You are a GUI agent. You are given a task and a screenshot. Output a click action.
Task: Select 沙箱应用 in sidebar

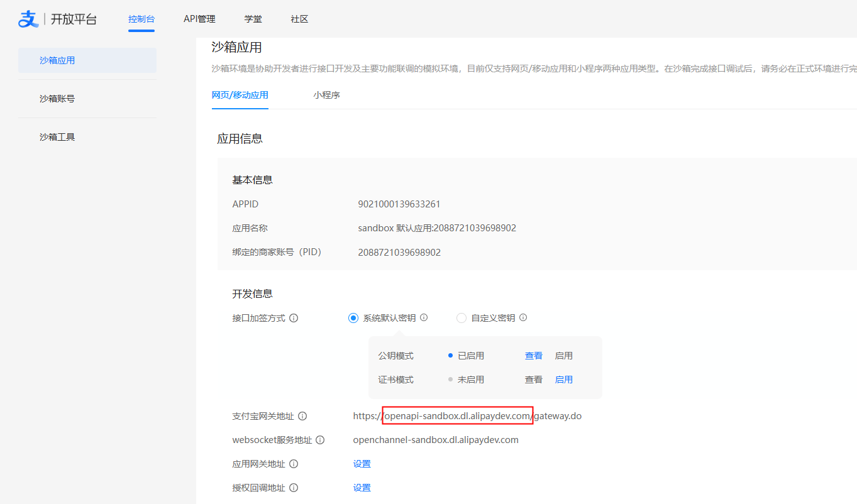[87, 60]
